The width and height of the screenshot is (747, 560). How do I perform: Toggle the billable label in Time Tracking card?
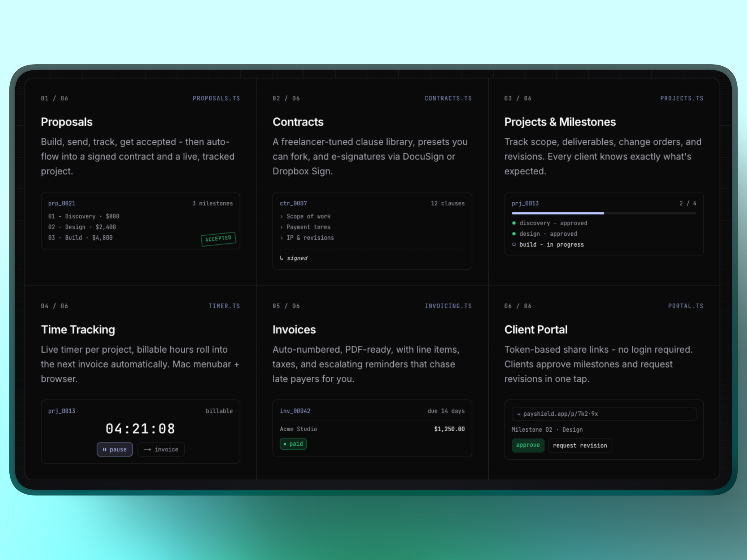219,411
